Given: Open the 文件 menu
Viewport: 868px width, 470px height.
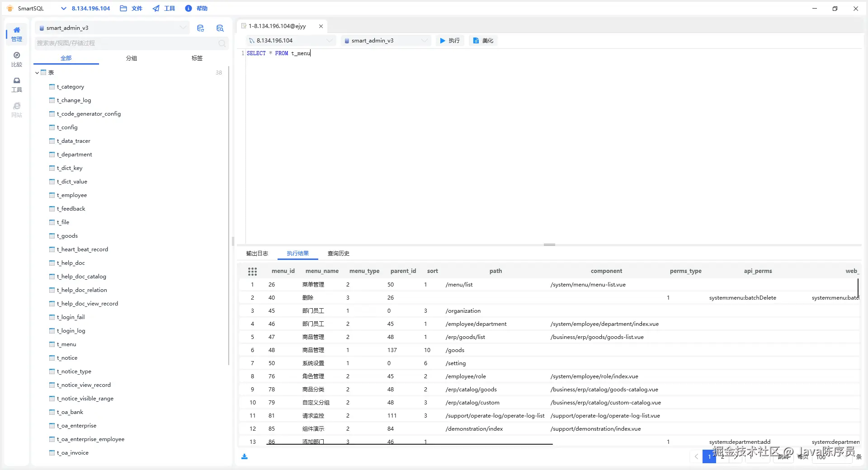Looking at the screenshot, I should pos(131,9).
